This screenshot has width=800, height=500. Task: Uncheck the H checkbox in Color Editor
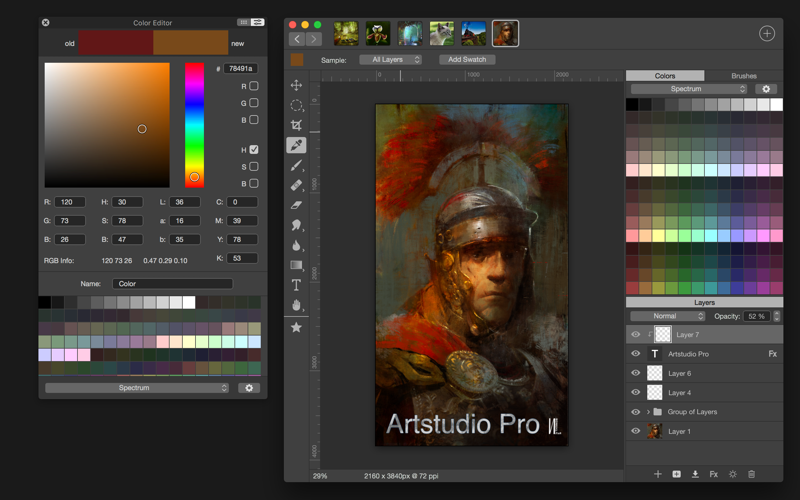[254, 150]
